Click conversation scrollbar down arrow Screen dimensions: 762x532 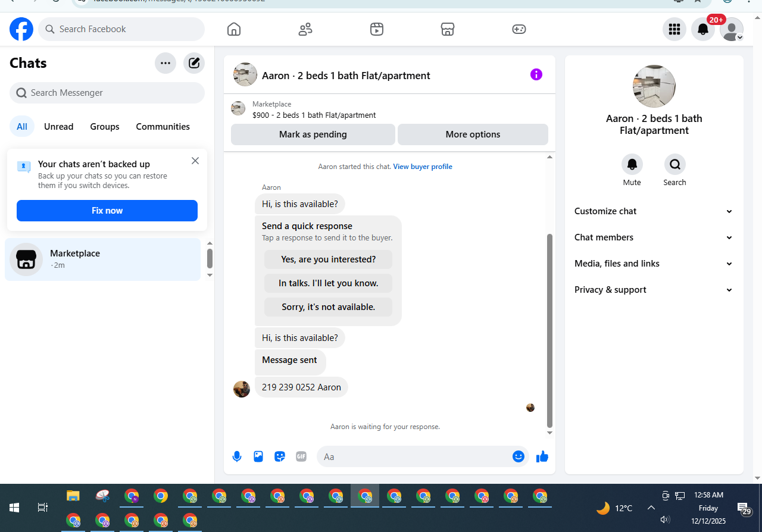(549, 433)
